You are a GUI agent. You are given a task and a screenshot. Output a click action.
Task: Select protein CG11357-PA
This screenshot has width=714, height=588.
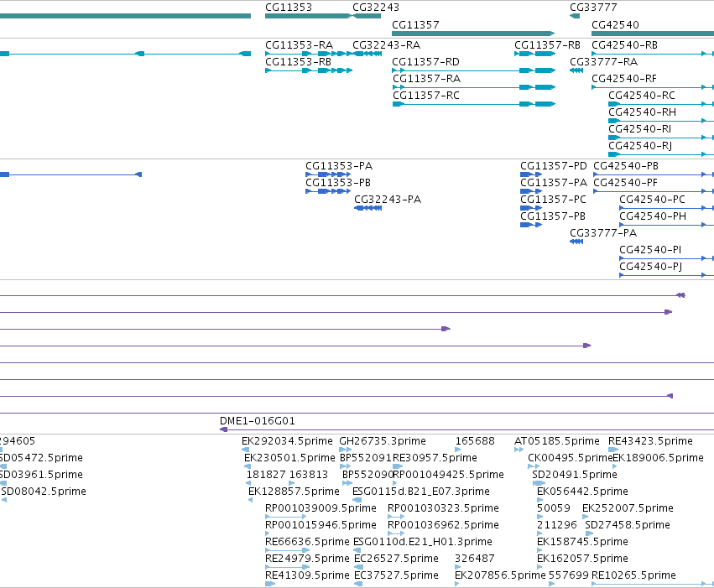[555, 183]
